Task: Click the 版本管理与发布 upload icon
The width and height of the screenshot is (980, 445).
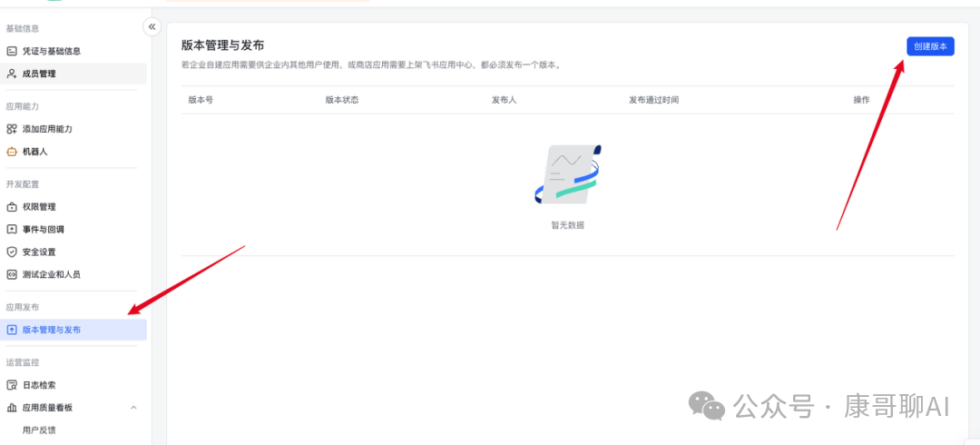Action: click(11, 330)
